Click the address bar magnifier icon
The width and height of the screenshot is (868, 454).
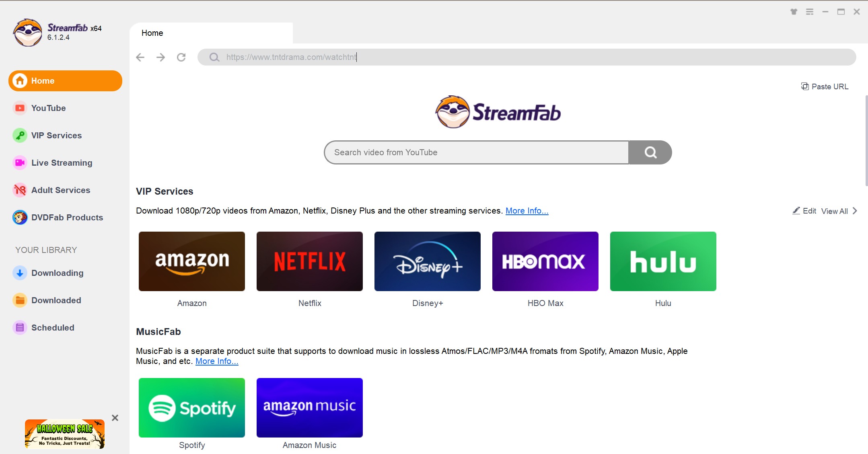coord(214,57)
